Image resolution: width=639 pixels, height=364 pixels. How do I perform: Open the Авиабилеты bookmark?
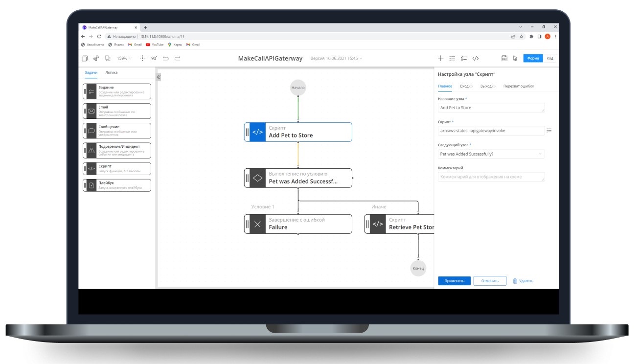tap(93, 45)
